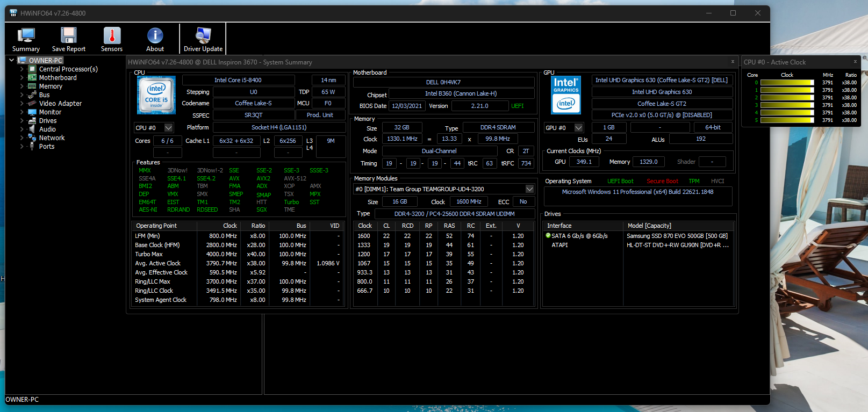Click the Samsung SSD 870 EVO entry

tap(677, 236)
